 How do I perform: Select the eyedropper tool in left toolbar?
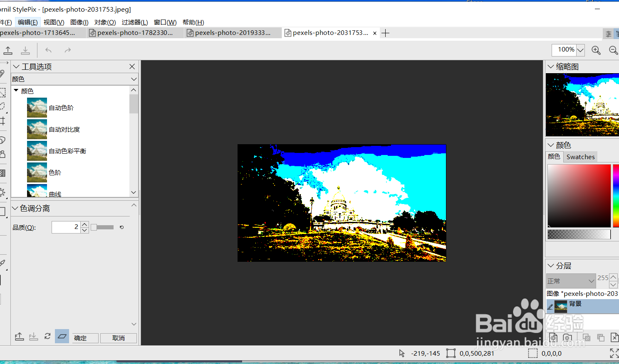click(x=2, y=263)
